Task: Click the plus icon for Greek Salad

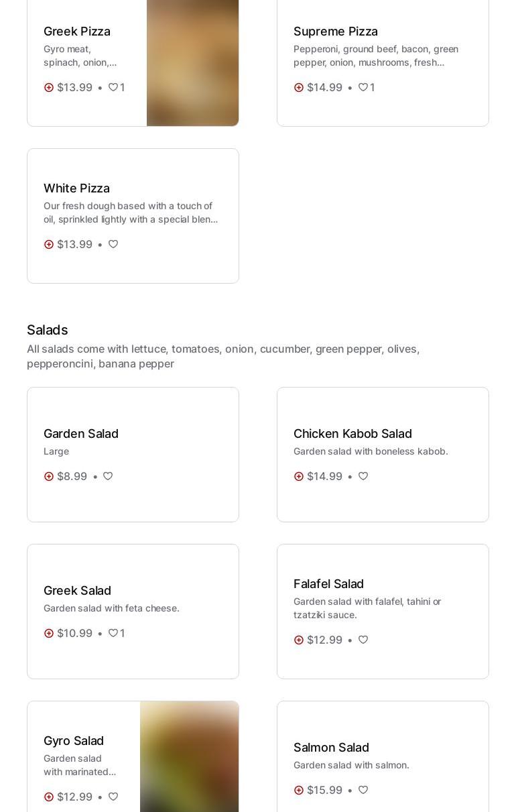Action: coord(49,633)
